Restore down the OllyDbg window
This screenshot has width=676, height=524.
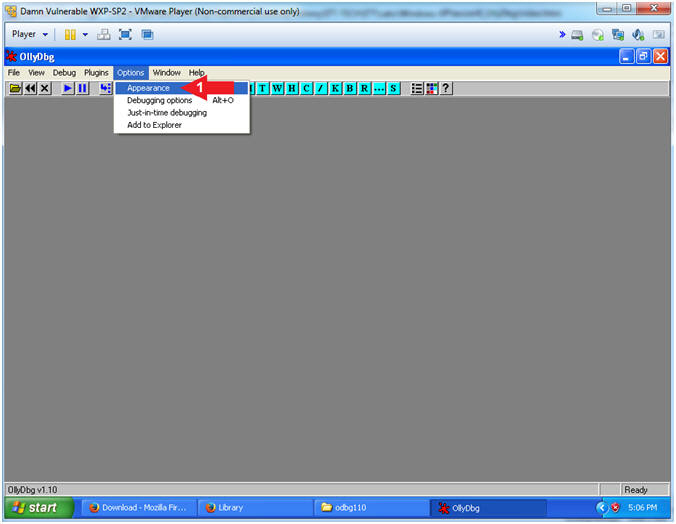click(x=643, y=56)
